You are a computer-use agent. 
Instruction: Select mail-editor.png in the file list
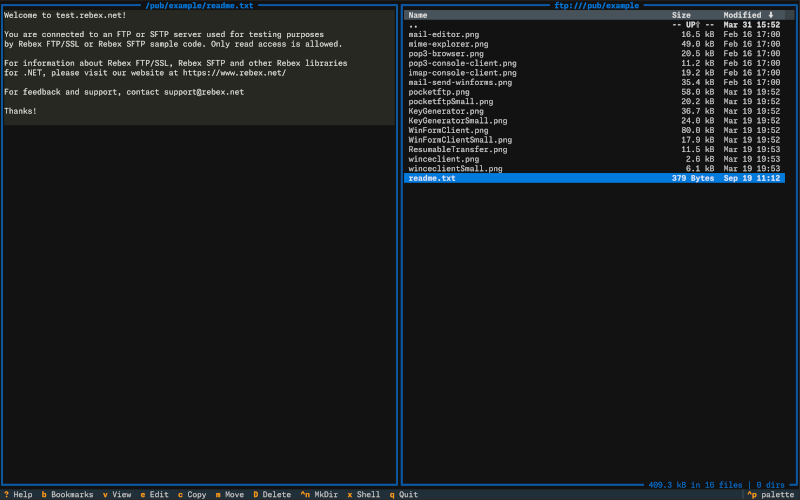coord(594,35)
